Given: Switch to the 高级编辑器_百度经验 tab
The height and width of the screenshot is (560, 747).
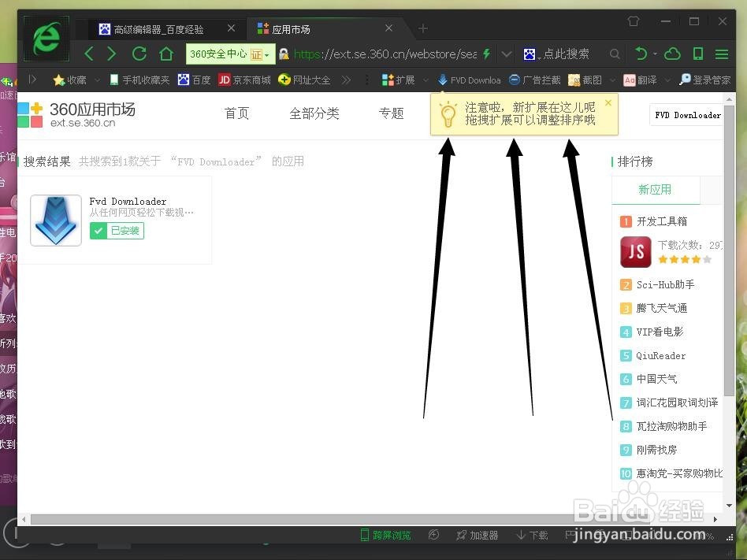Looking at the screenshot, I should coord(160,29).
